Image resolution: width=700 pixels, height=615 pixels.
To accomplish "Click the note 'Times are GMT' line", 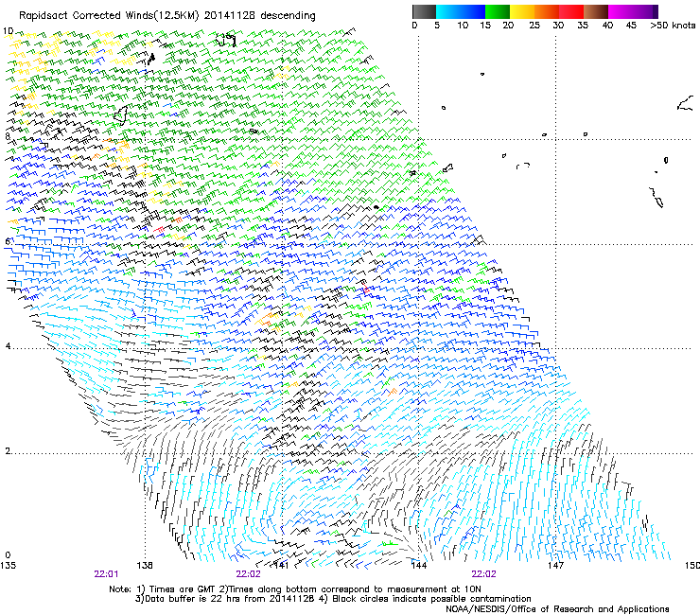I will [x=295, y=589].
